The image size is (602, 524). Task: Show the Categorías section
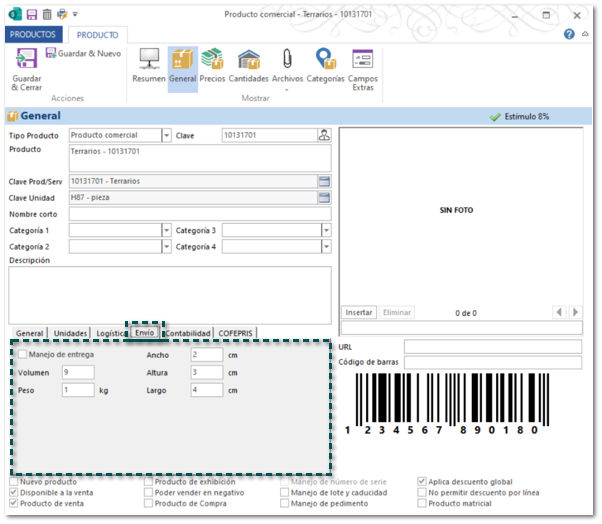coord(325,59)
